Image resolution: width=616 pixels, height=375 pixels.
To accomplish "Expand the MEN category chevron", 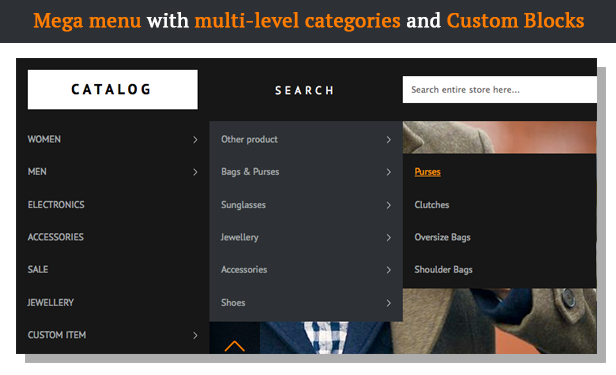I will pyautogui.click(x=195, y=172).
